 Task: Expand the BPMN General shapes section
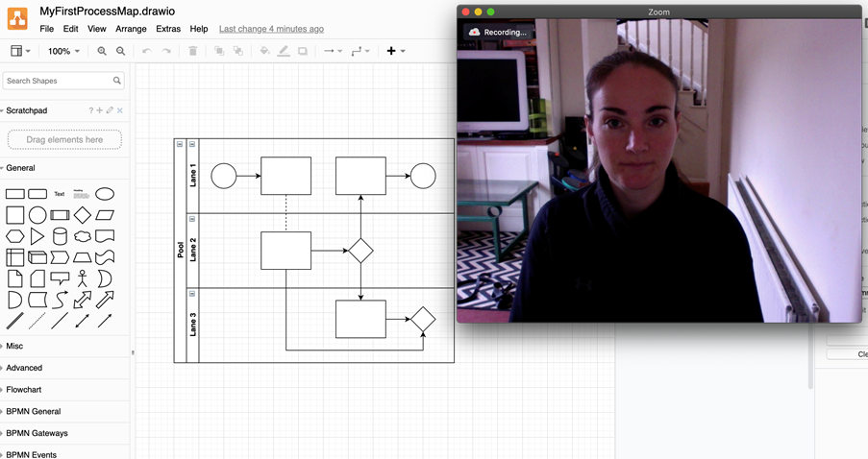(34, 411)
